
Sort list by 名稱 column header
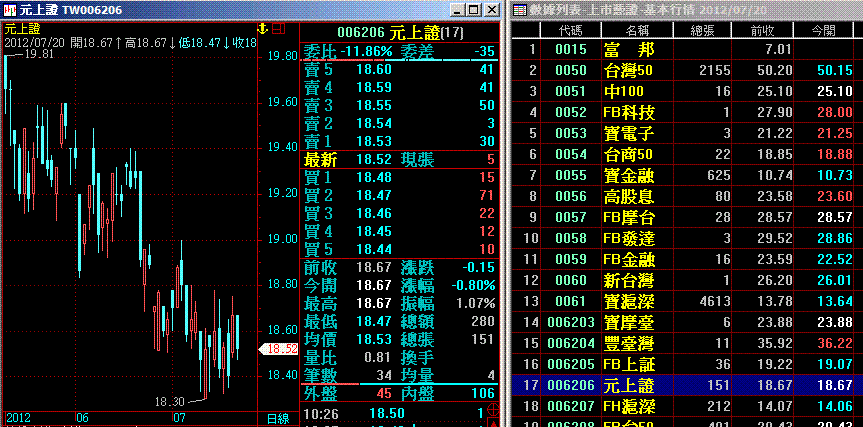click(x=638, y=30)
